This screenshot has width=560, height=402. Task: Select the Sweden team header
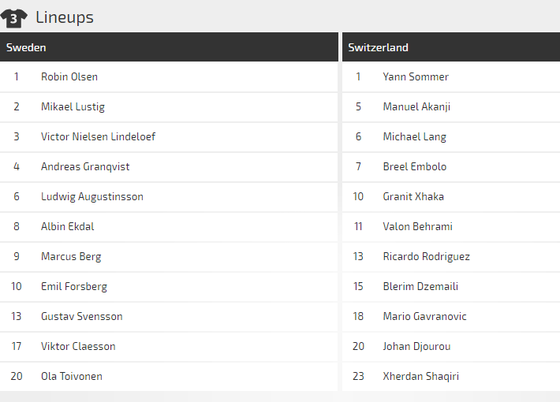(x=169, y=47)
